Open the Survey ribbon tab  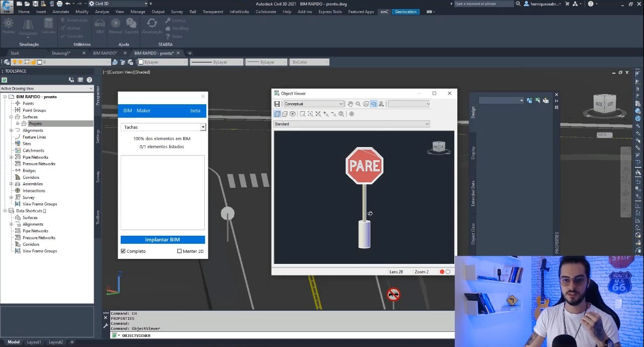177,12
